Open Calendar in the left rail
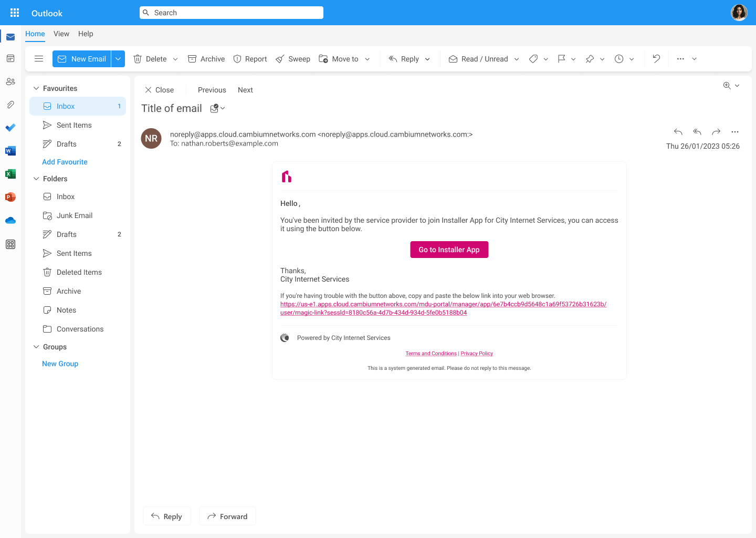The height and width of the screenshot is (538, 756). coord(10,58)
